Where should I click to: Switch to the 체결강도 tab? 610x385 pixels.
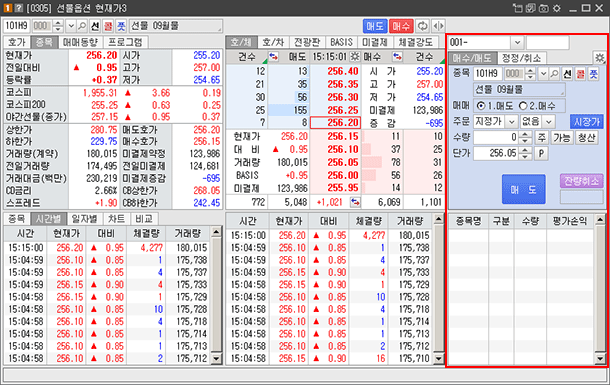(415, 42)
